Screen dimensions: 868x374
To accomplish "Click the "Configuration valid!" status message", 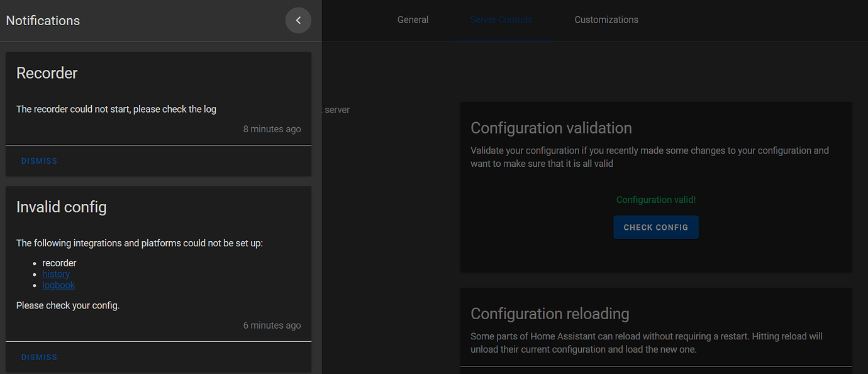I will [656, 200].
